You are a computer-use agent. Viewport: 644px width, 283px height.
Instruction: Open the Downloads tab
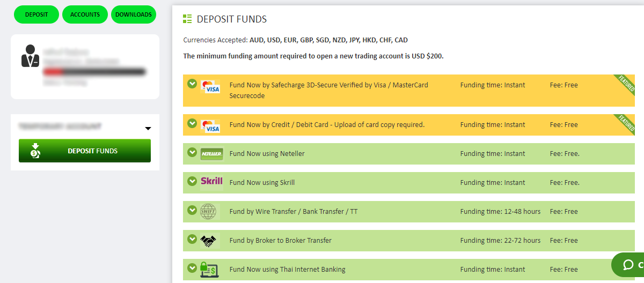coord(133,14)
